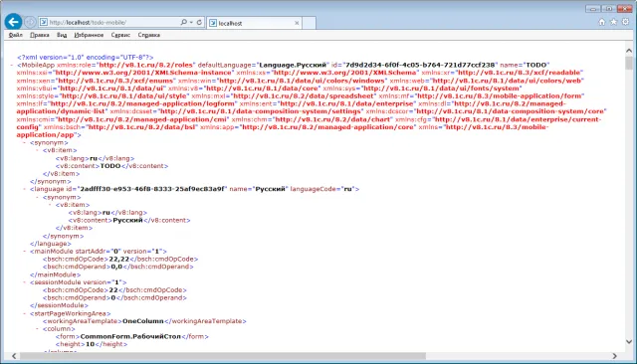Collapse the MobileApp root node
Image resolution: width=637 pixels, height=364 pixels.
coord(11,65)
